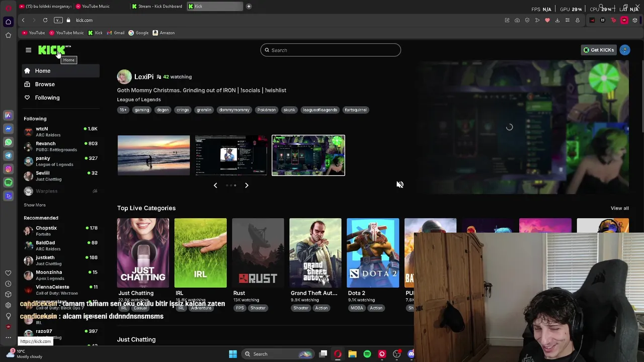Open panky in Following list
The height and width of the screenshot is (362, 644).
pos(60,161)
